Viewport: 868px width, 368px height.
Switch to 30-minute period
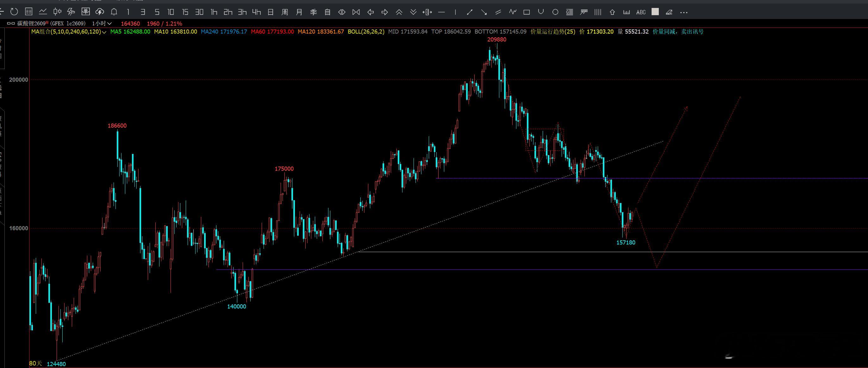tap(199, 12)
